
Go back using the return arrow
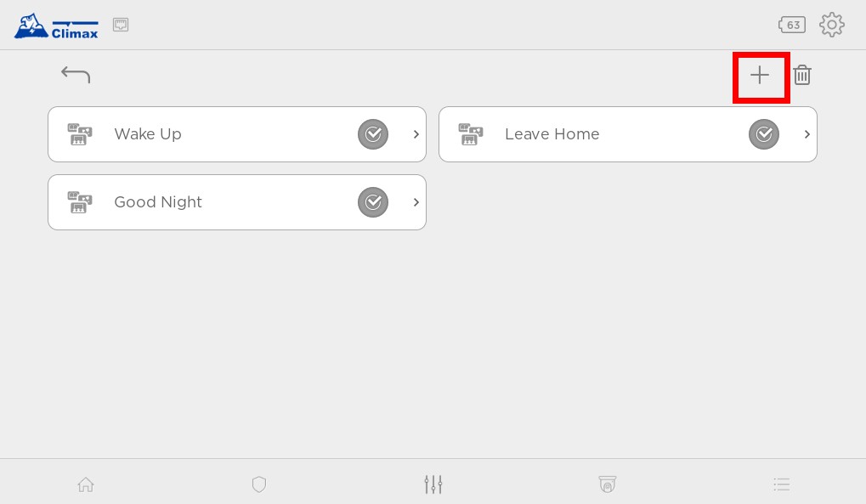click(76, 74)
